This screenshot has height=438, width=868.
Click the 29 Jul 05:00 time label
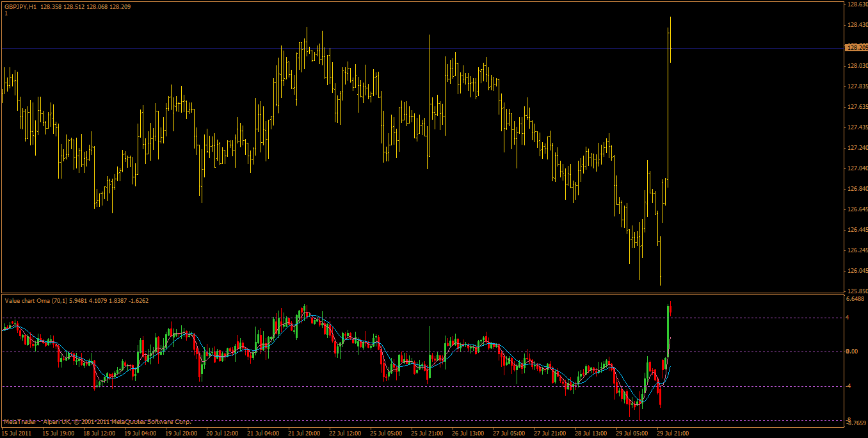pyautogui.click(x=632, y=434)
